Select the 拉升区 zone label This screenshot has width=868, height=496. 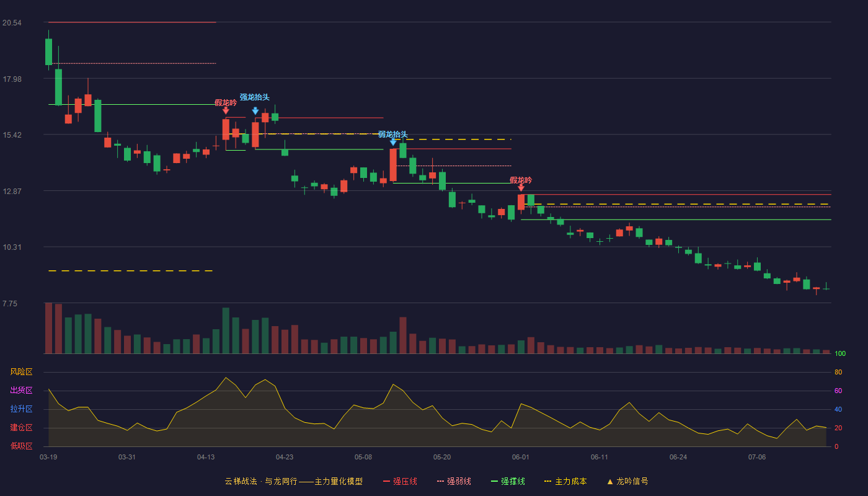21,409
